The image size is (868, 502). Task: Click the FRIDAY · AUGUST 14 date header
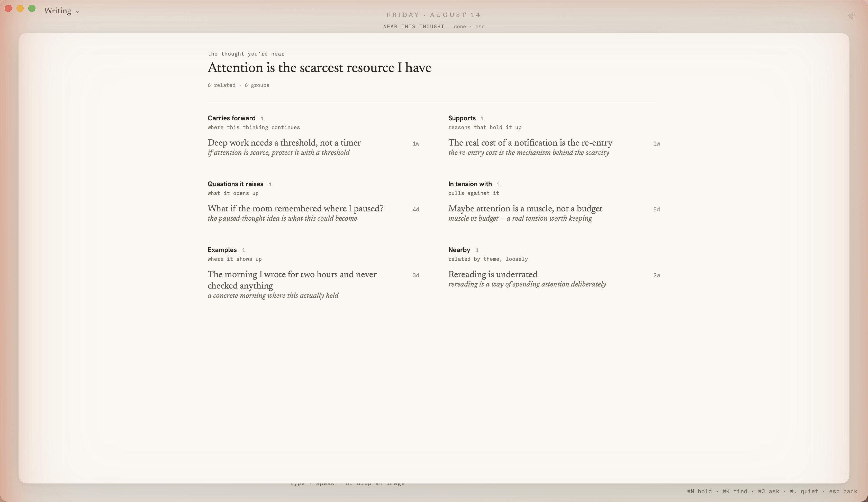pos(433,15)
